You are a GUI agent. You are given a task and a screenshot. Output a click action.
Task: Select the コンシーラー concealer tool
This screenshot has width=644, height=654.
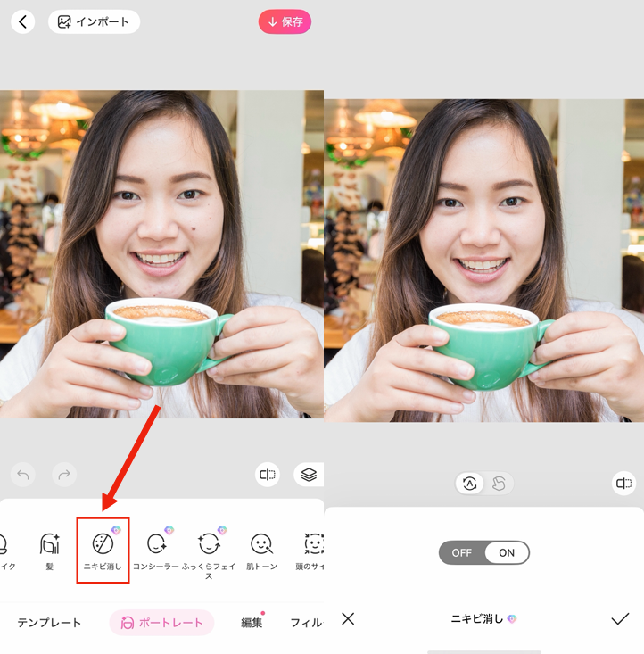(x=156, y=550)
